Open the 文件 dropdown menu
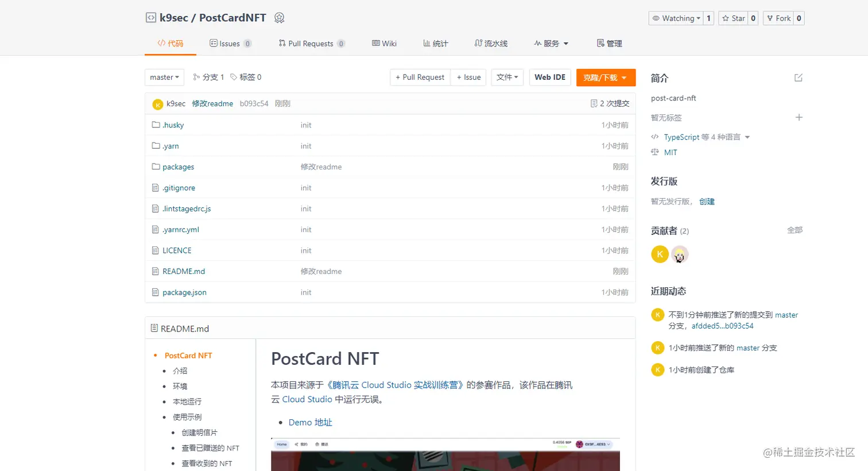 pos(507,77)
